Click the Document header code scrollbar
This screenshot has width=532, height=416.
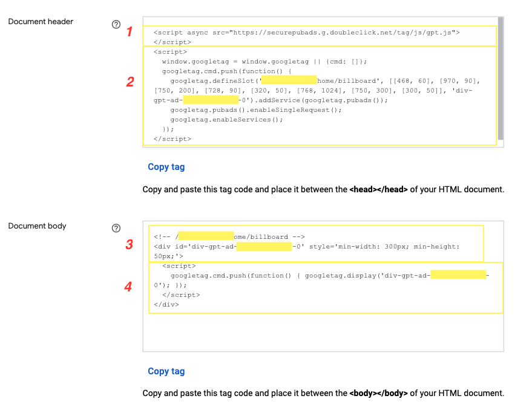click(501, 79)
